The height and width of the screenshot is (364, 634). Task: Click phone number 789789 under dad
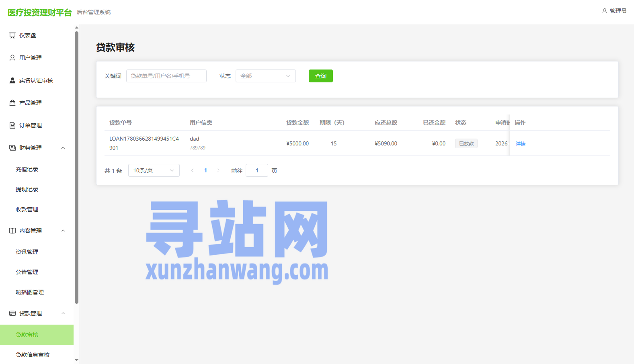[x=197, y=148]
